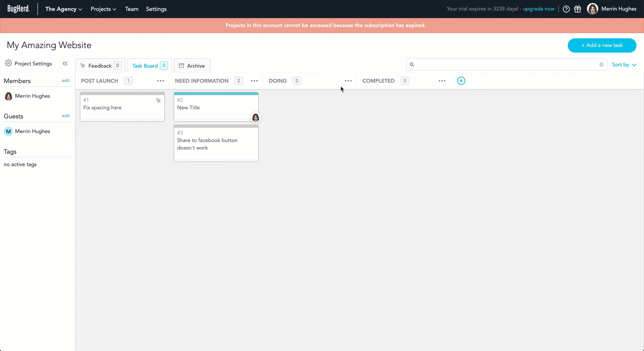Click the subscription expired banner message
Screen dimensions: 644x351
pos(326,26)
